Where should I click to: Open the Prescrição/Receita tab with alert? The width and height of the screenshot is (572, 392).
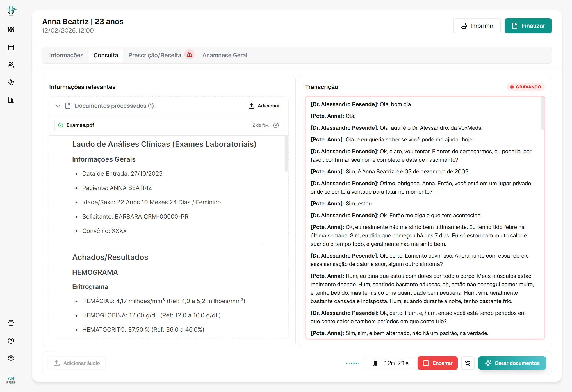pyautogui.click(x=155, y=55)
